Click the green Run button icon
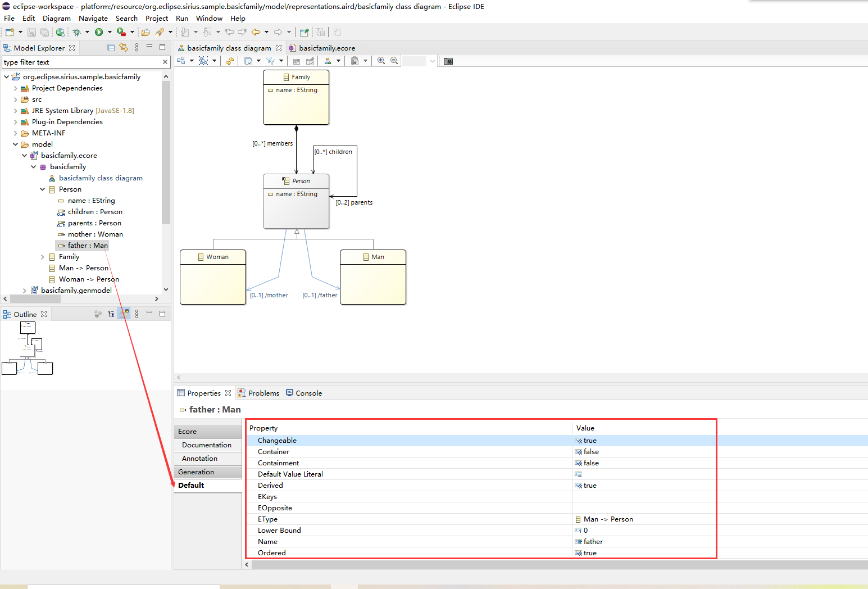The image size is (868, 589). pyautogui.click(x=99, y=32)
